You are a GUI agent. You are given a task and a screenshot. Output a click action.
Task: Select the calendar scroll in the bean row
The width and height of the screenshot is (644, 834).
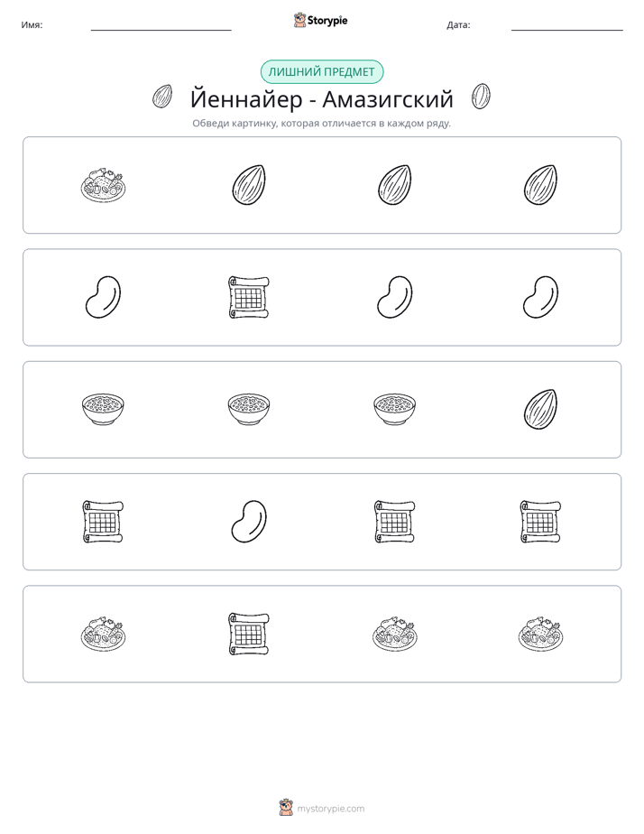(x=249, y=297)
